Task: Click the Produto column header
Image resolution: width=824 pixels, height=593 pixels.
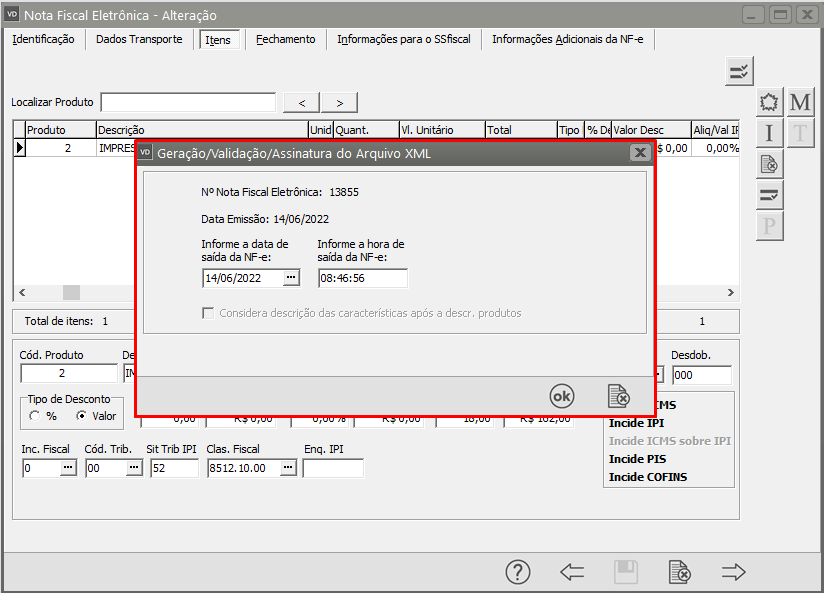Action: [60, 130]
